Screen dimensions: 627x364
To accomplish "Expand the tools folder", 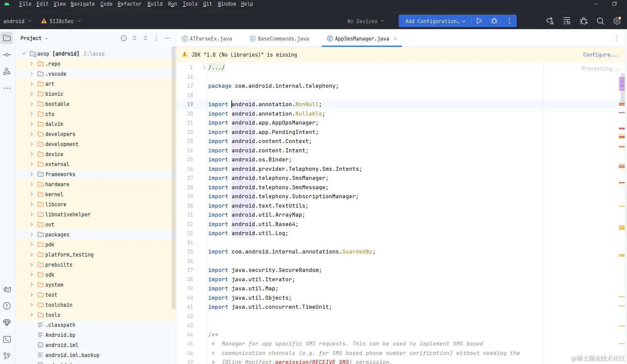I will click(32, 315).
